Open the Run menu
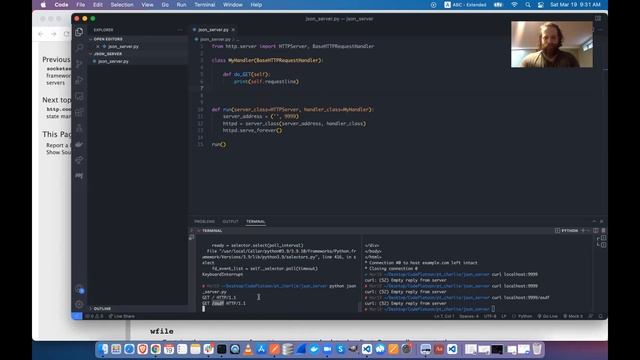The width and height of the screenshot is (640, 360). [x=181, y=5]
